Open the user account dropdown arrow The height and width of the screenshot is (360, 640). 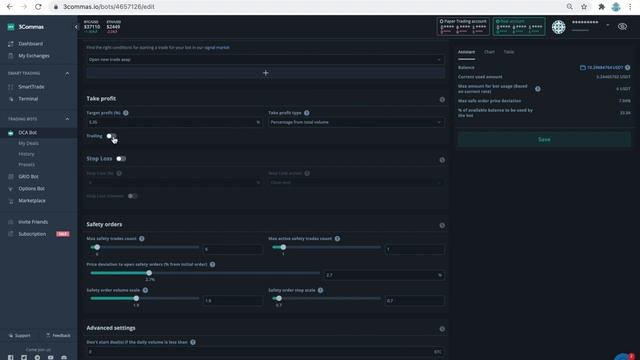[x=608, y=25]
